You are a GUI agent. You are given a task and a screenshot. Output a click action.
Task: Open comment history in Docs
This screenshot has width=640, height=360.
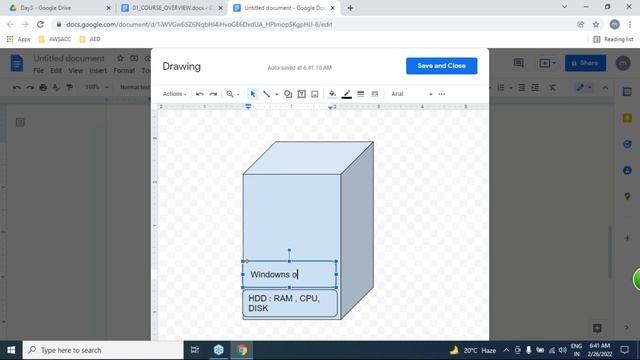tap(518, 63)
